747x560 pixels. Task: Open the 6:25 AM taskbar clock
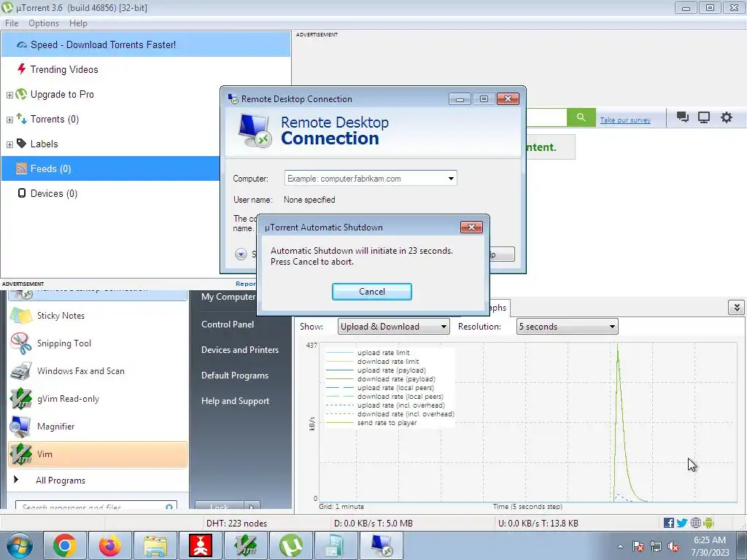[x=710, y=546]
